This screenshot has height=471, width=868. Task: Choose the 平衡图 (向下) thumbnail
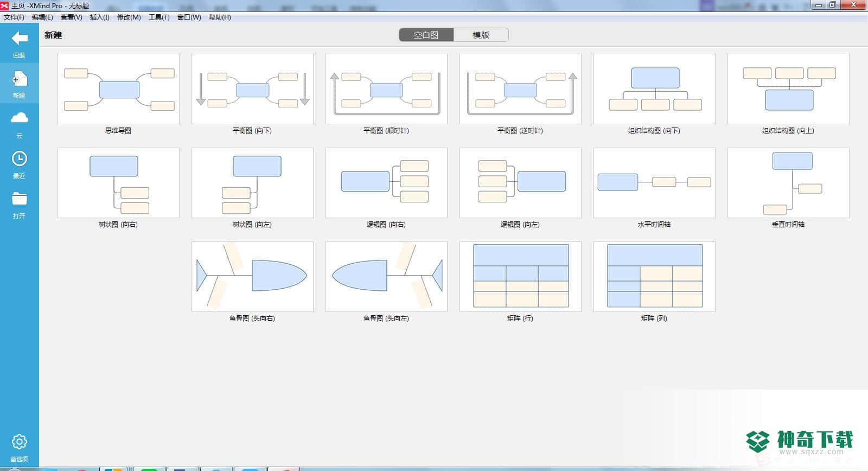click(x=252, y=89)
